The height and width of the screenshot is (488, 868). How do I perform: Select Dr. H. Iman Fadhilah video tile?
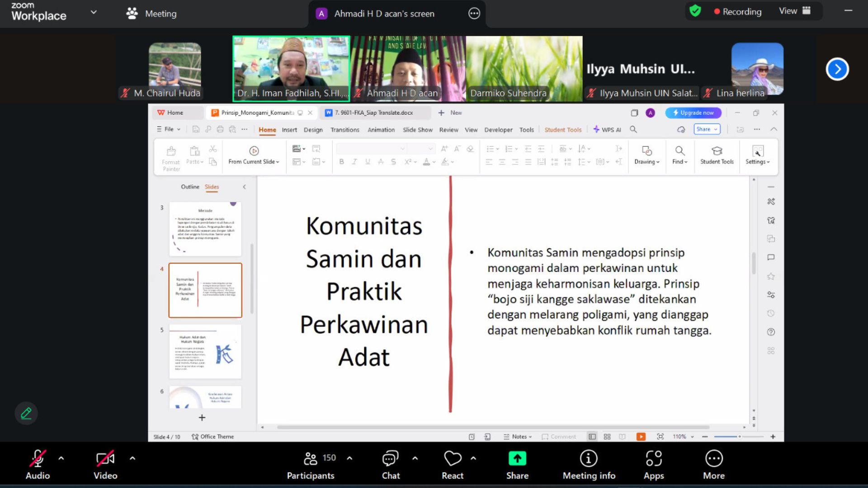pyautogui.click(x=291, y=69)
